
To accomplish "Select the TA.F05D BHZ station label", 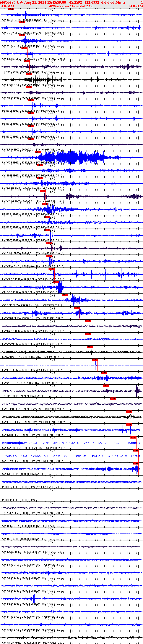I will coord(32,396).
